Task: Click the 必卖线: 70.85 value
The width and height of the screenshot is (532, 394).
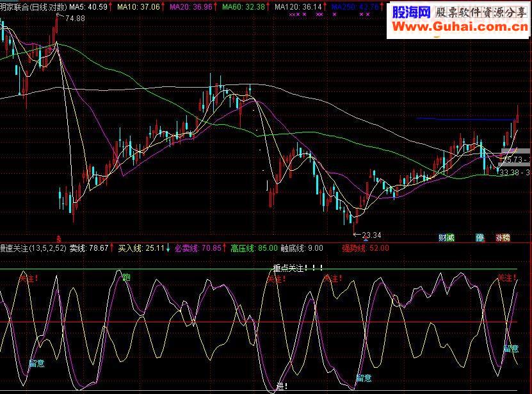Action: point(198,248)
